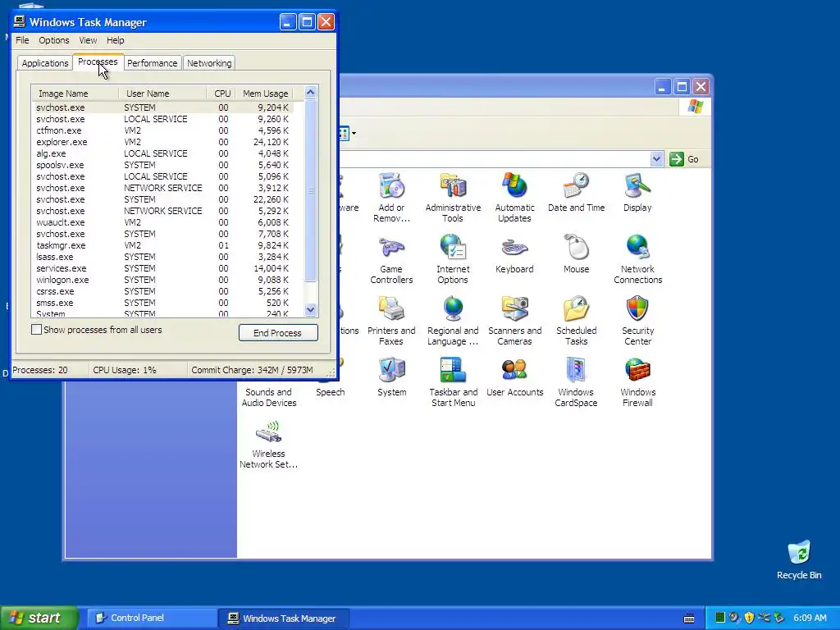Open the Start menu
The height and width of the screenshot is (630, 840).
coord(39,618)
